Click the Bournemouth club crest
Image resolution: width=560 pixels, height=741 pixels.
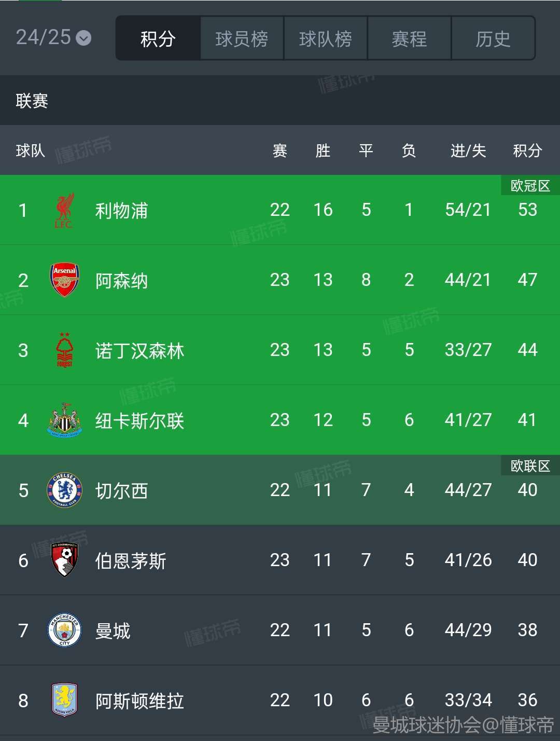[x=64, y=560]
